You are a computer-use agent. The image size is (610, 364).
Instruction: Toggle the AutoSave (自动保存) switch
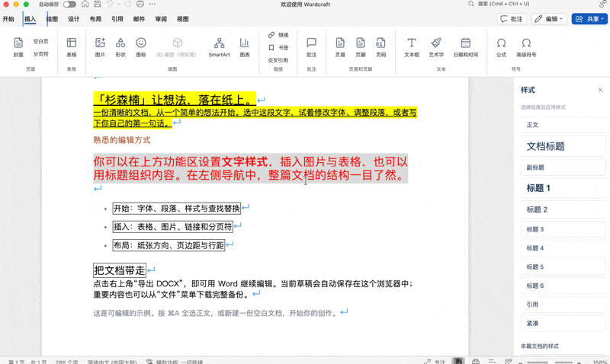pyautogui.click(x=69, y=5)
